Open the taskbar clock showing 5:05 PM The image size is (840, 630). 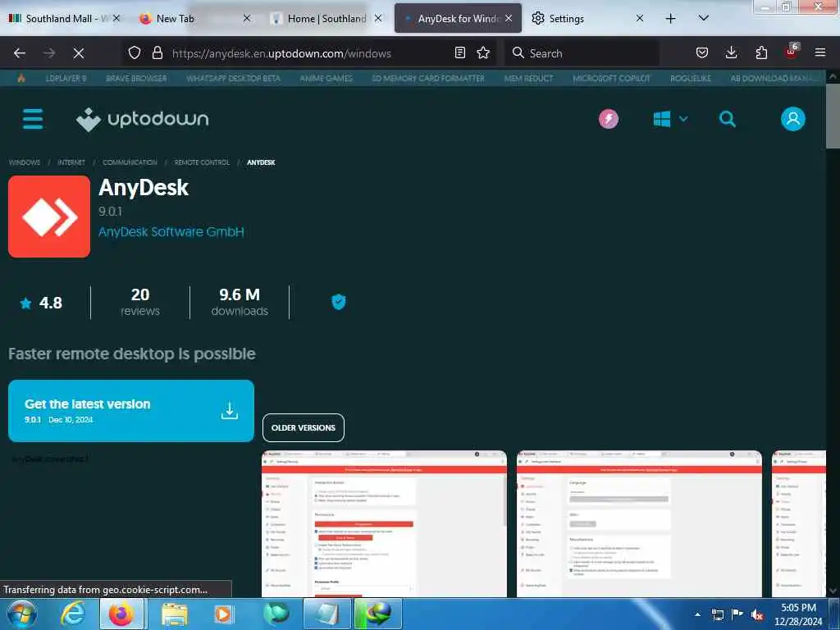click(x=797, y=614)
